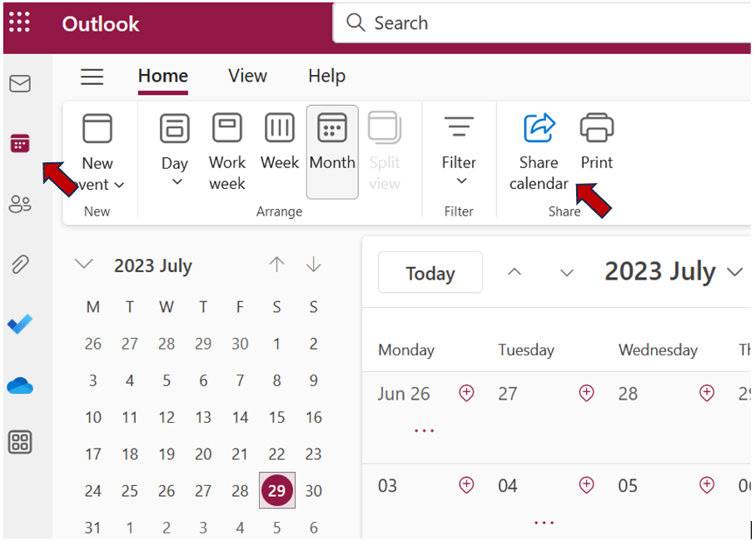Switch to the View tab
The image size is (756, 541).
click(247, 76)
